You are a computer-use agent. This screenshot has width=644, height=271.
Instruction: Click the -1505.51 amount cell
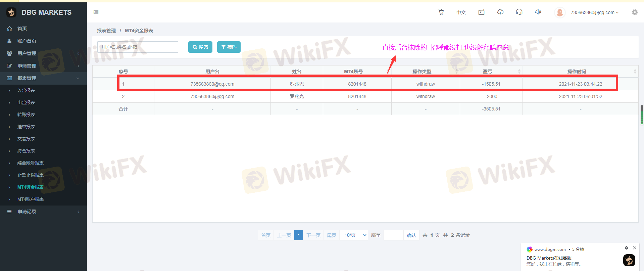491,84
